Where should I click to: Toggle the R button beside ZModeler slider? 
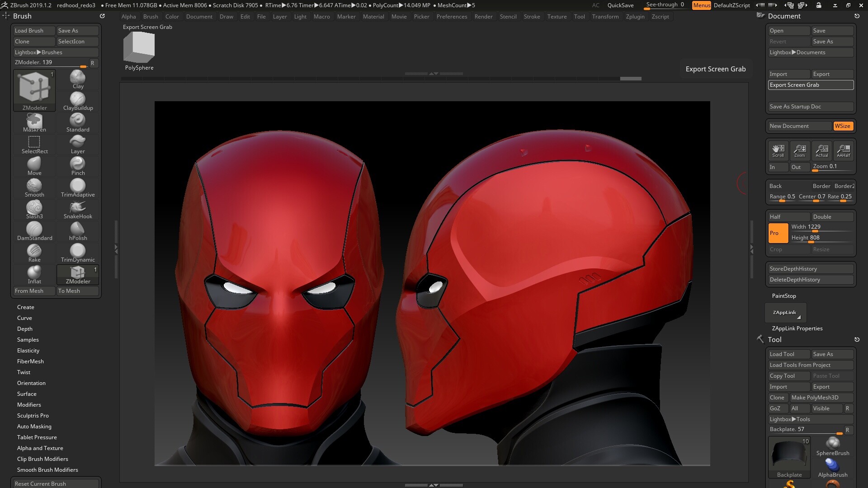pos(93,63)
